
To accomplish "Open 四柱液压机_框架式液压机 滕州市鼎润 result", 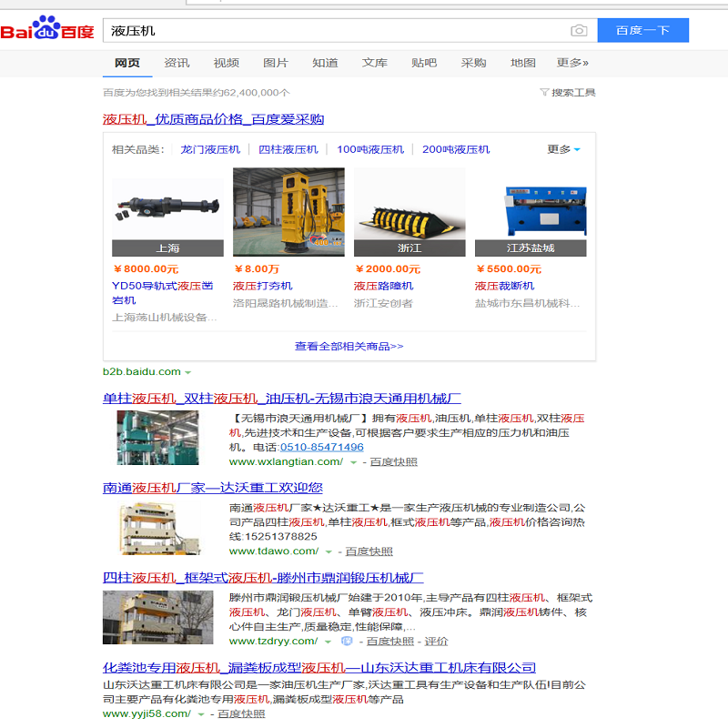I will [x=263, y=578].
